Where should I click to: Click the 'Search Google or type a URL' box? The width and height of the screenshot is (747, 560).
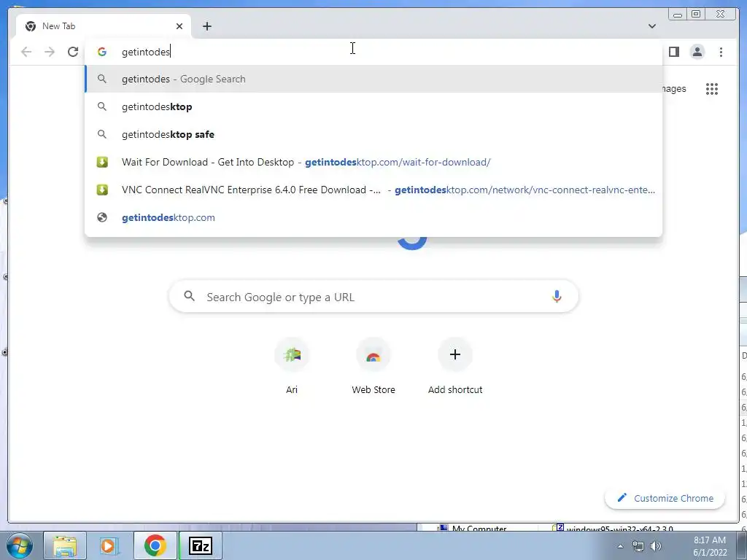click(x=373, y=297)
